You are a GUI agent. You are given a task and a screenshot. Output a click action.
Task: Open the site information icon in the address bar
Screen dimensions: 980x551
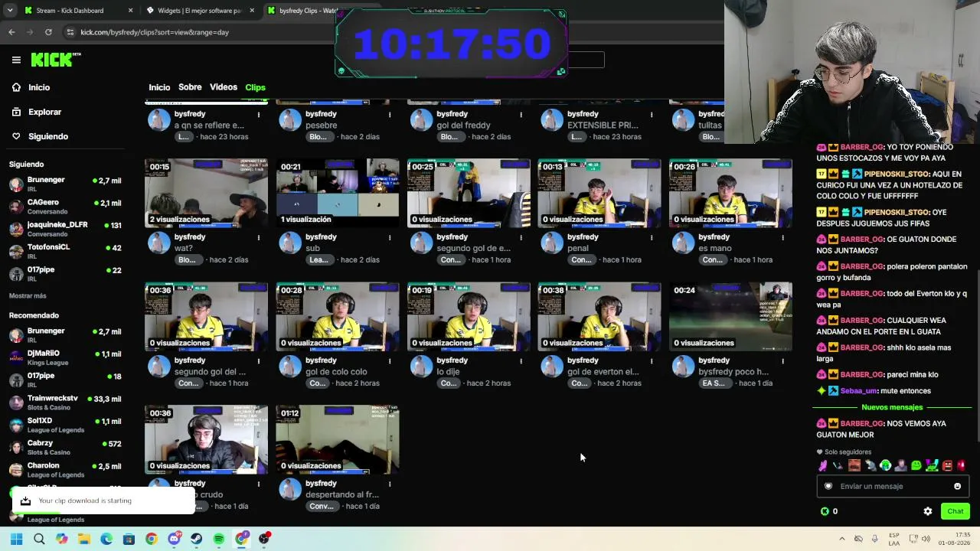click(70, 32)
